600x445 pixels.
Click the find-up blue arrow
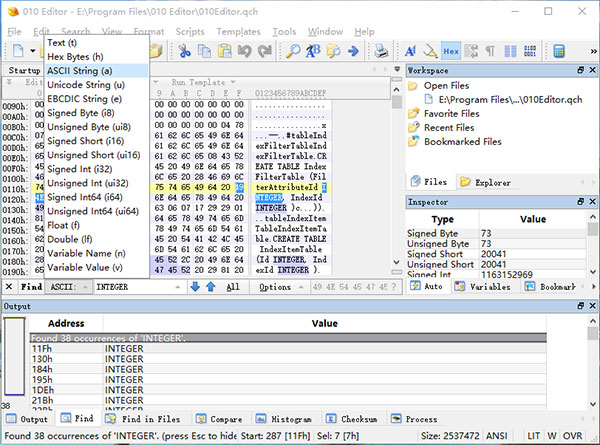click(x=210, y=287)
